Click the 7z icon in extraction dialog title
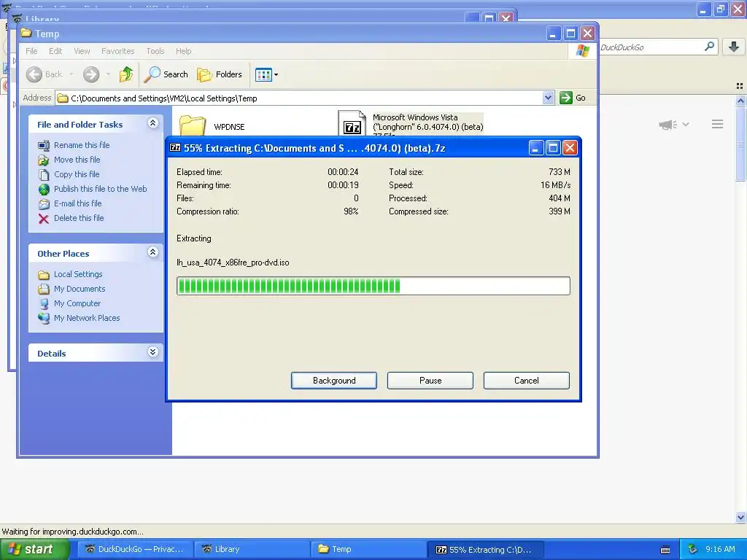The width and height of the screenshot is (747, 560). [175, 147]
